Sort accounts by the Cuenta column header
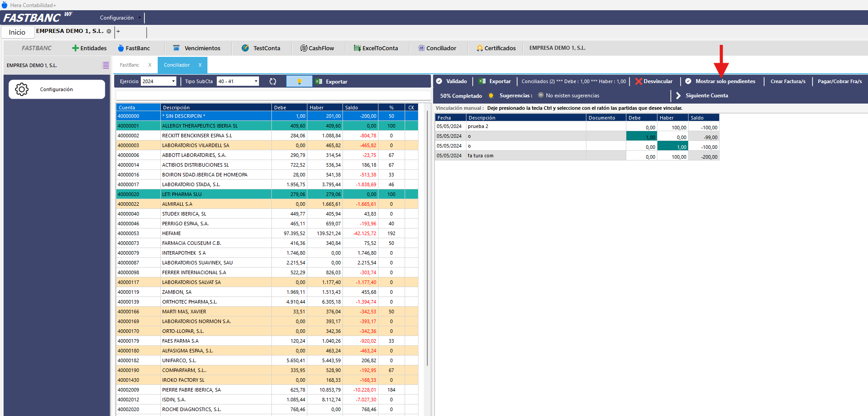Screen dimensions: 868x416 pyautogui.click(x=138, y=108)
